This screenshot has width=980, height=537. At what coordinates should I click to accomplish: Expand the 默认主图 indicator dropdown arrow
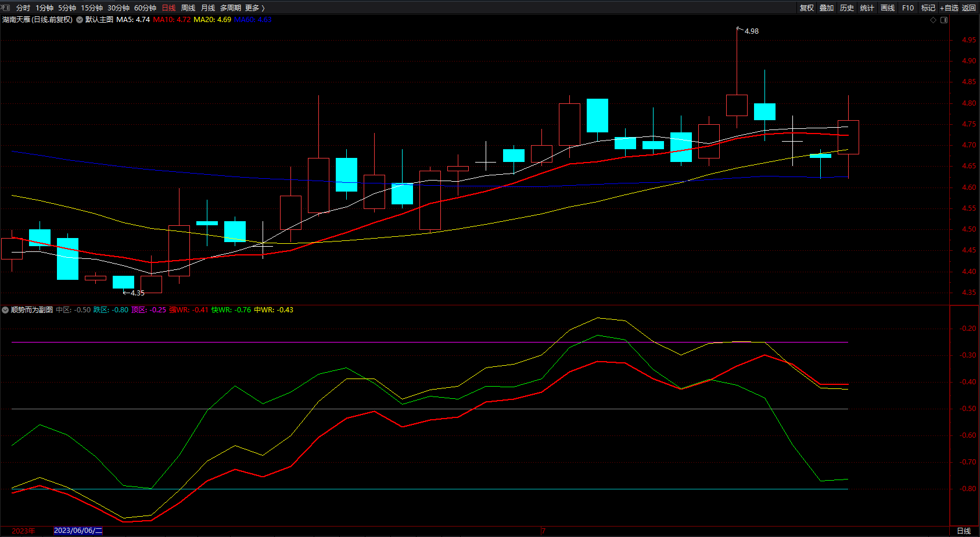[80, 20]
